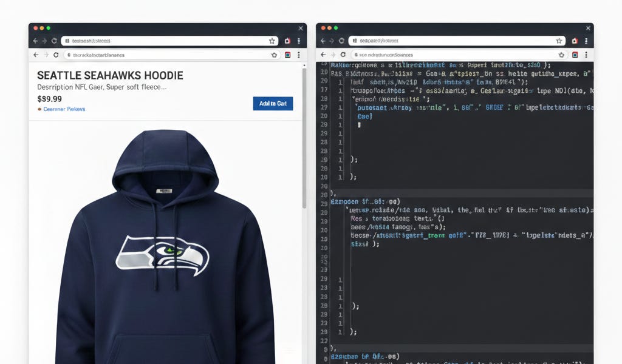Bookmark star in left window's upper address bar
This screenshot has height=364, width=622.
(272, 41)
